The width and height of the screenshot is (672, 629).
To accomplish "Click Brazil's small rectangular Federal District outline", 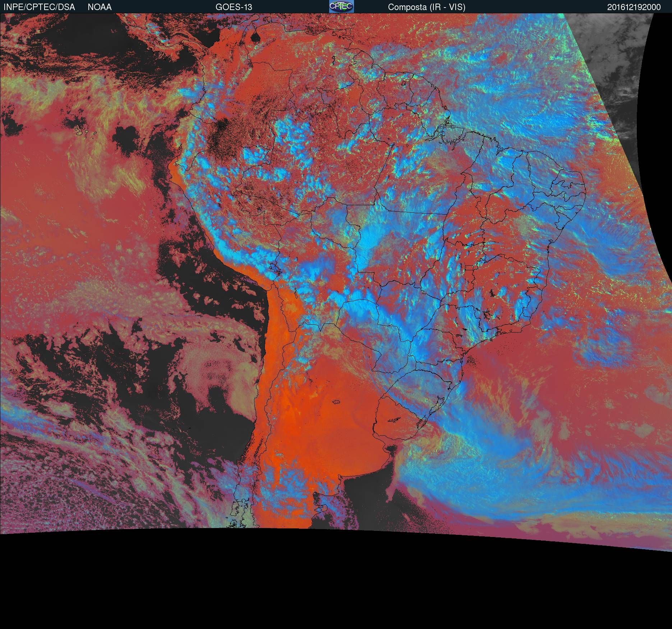I will pos(469,268).
